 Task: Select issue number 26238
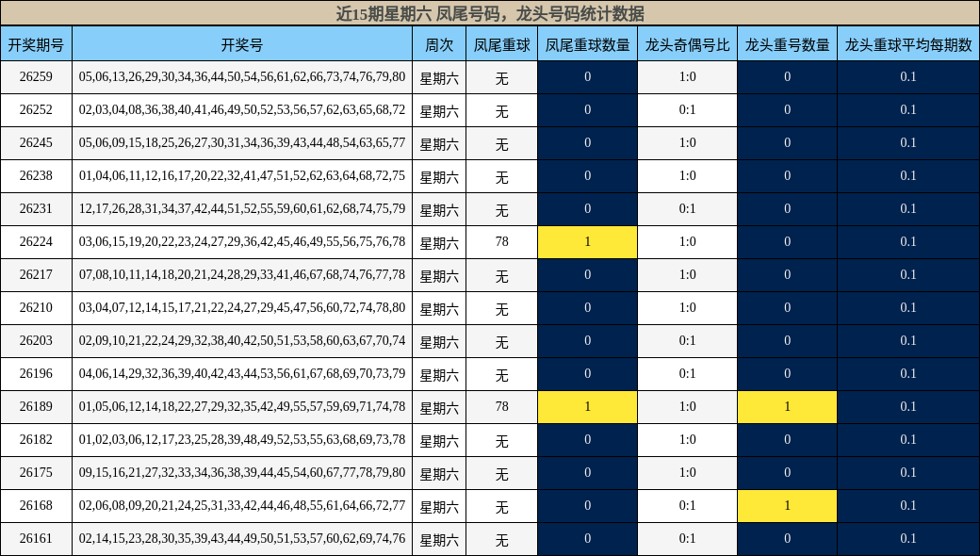point(36,175)
